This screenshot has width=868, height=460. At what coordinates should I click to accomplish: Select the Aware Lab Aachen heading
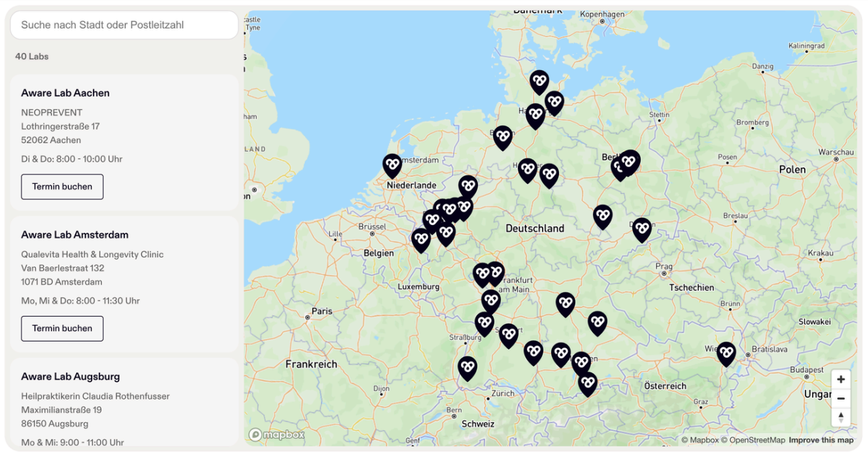(x=65, y=93)
